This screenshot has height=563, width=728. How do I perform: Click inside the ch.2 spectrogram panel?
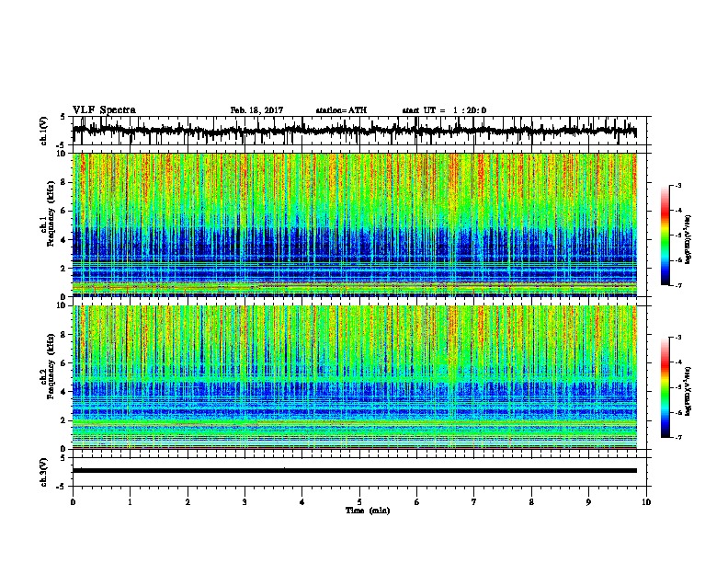pyautogui.click(x=355, y=377)
